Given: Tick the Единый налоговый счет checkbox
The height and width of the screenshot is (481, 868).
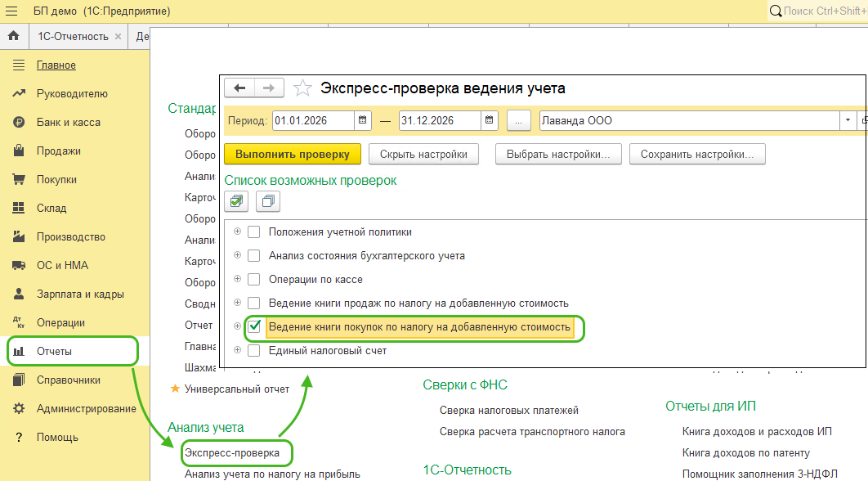Looking at the screenshot, I should [254, 350].
